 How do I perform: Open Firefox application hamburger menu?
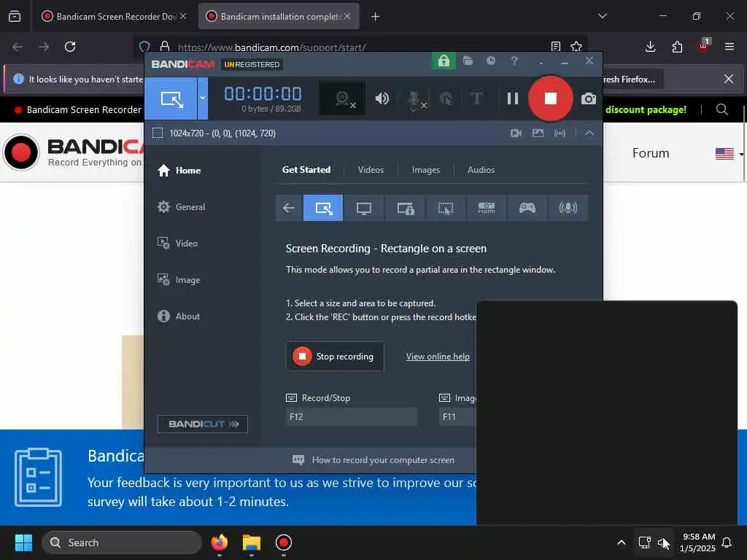tap(729, 47)
